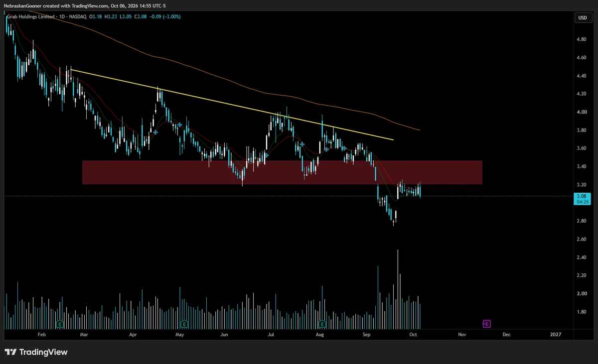
Task: Click the 2.20 price axis label
Action: tap(581, 275)
